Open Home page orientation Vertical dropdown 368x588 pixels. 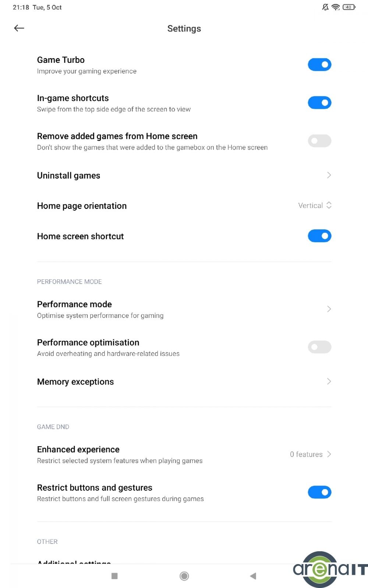(315, 205)
